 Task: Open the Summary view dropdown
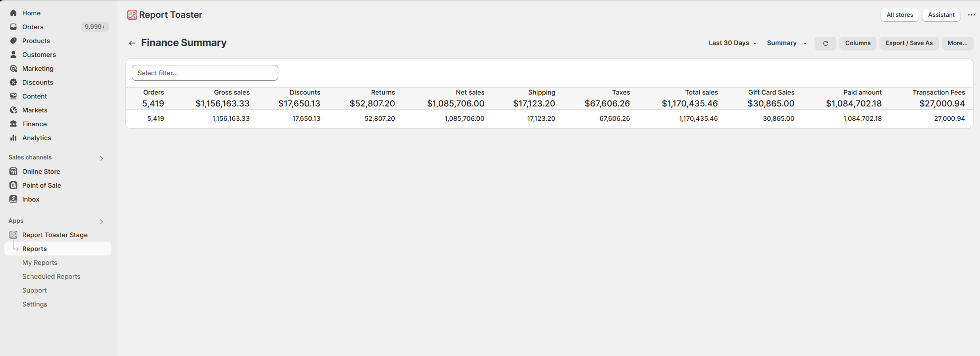click(x=786, y=43)
